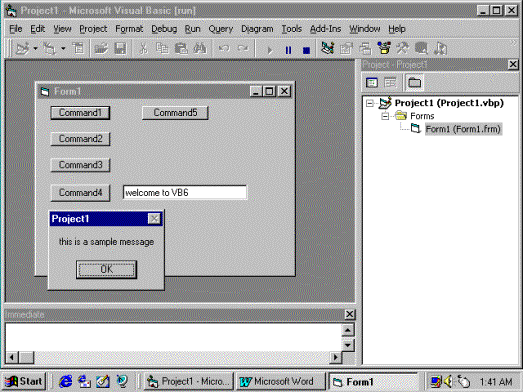Select Form1 (Form1.frm) in project tree
Image resolution: width=523 pixels, height=392 pixels.
point(463,129)
